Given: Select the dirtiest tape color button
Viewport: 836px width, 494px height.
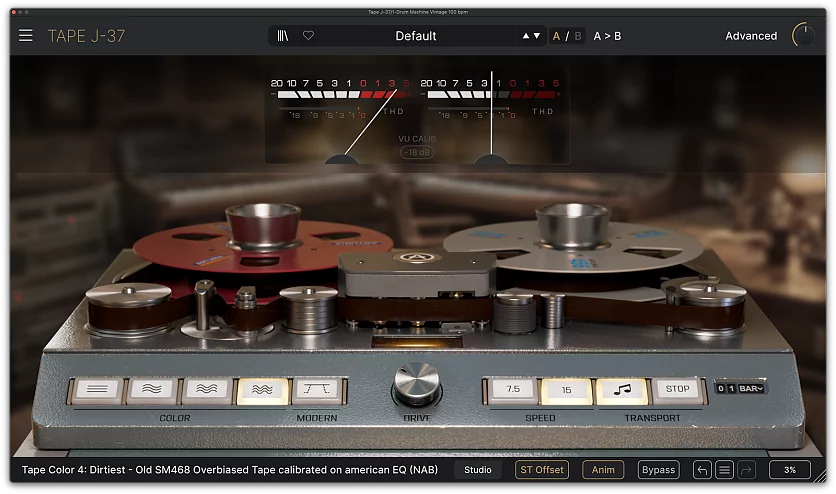Looking at the screenshot, I should click(x=263, y=390).
